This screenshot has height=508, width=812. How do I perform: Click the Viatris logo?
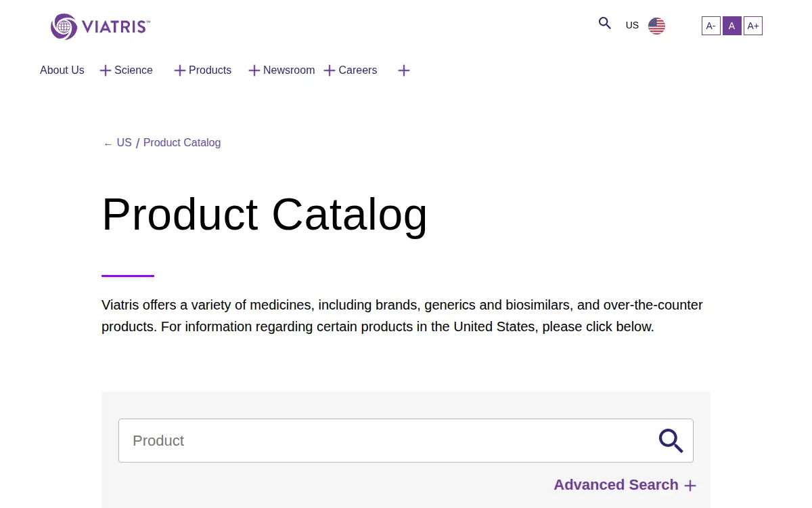coord(100,26)
